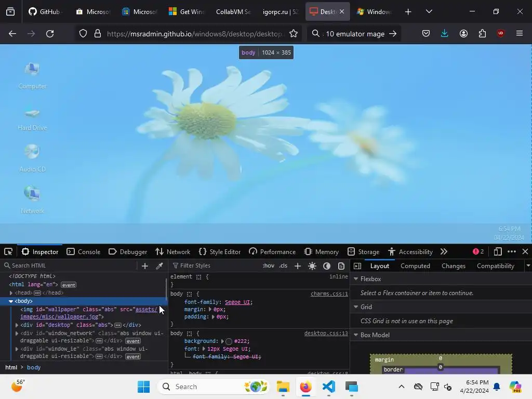This screenshot has width=532, height=399.
Task: Toggle light color scheme simulation
Action: [x=312, y=265]
